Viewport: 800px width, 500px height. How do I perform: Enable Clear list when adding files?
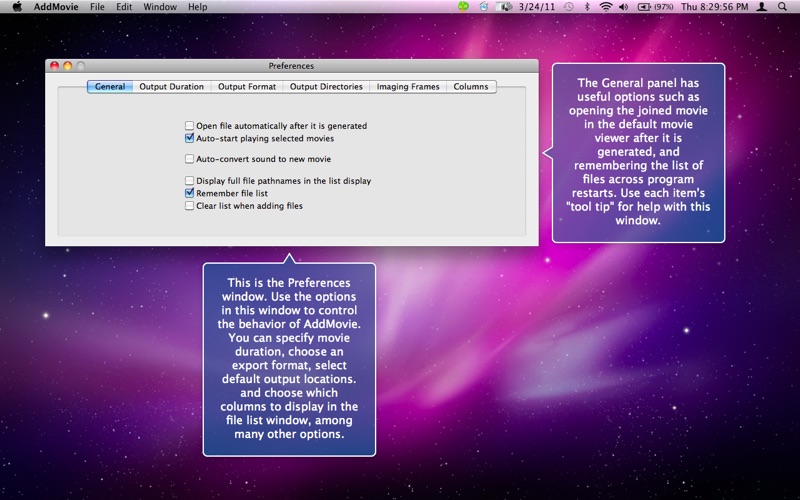coord(189,206)
